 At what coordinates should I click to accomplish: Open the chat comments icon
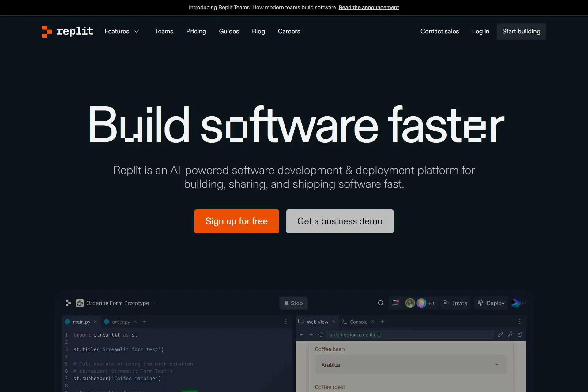395,303
